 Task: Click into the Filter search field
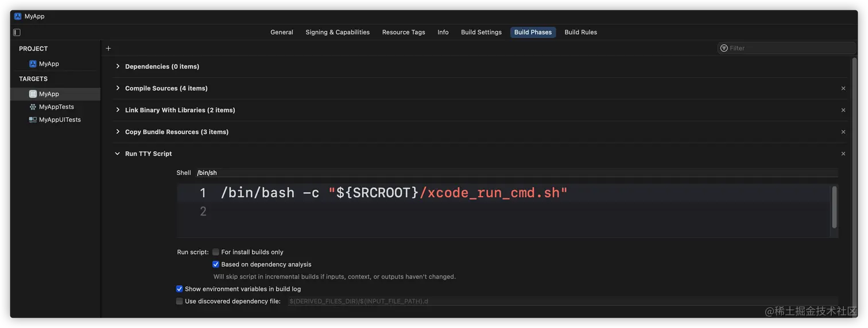(786, 48)
